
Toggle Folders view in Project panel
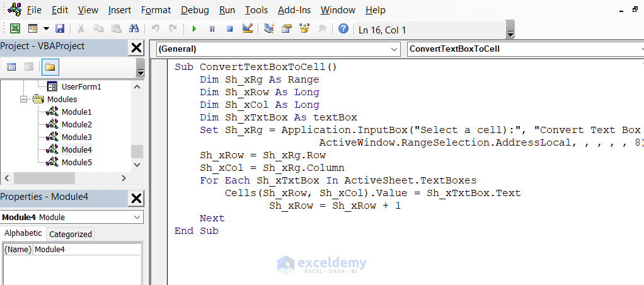click(x=50, y=67)
